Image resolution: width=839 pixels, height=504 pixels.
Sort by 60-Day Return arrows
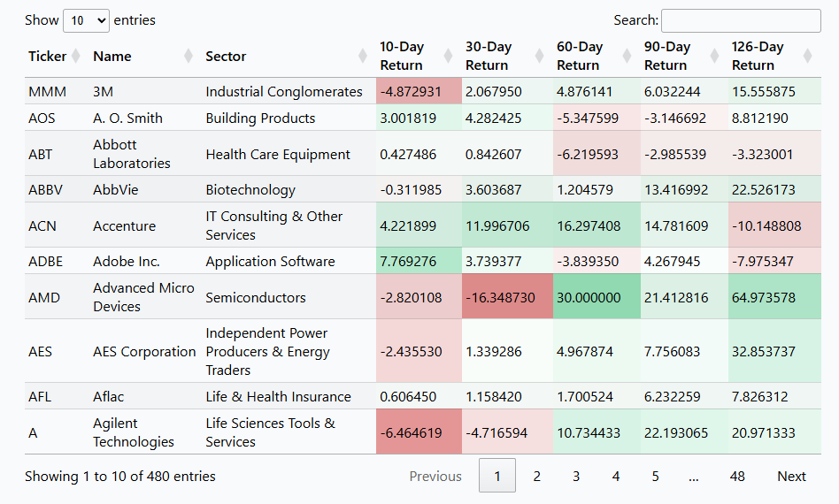pos(627,57)
